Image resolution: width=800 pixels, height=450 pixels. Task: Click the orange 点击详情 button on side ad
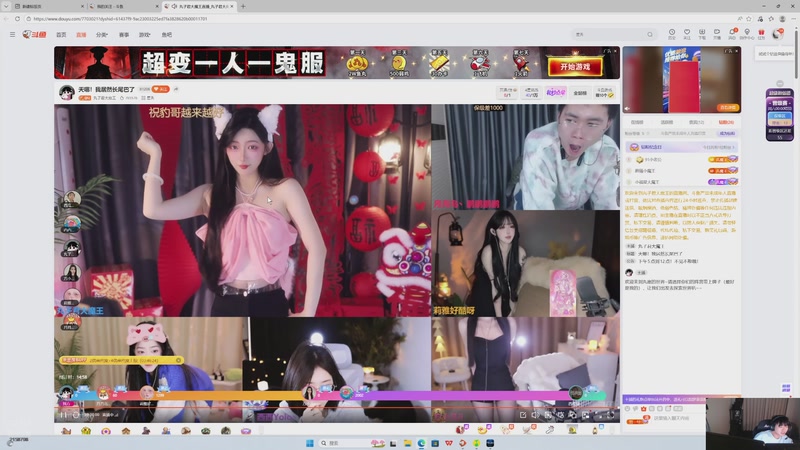[727, 108]
